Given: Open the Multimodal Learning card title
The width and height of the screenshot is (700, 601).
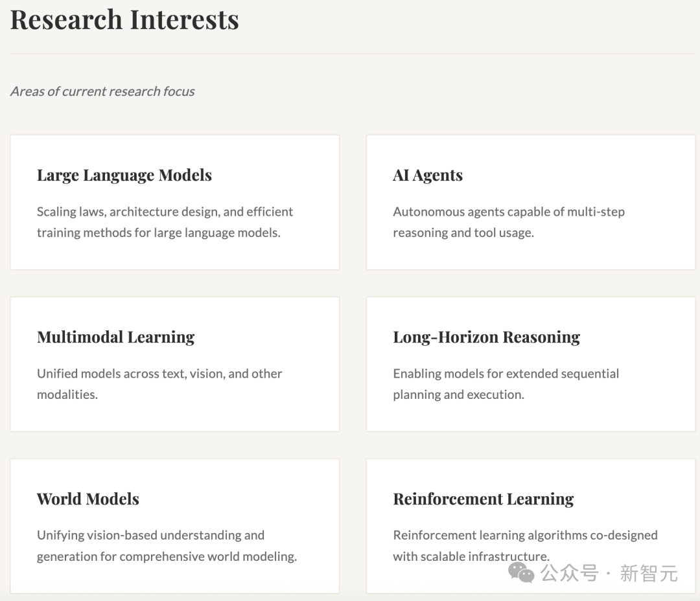Looking at the screenshot, I should click(x=116, y=337).
